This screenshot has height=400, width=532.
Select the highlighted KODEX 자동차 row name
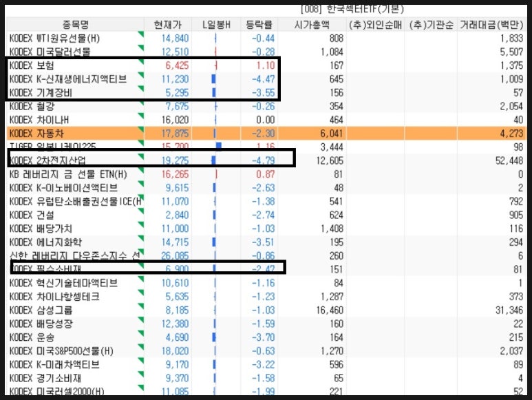point(36,134)
